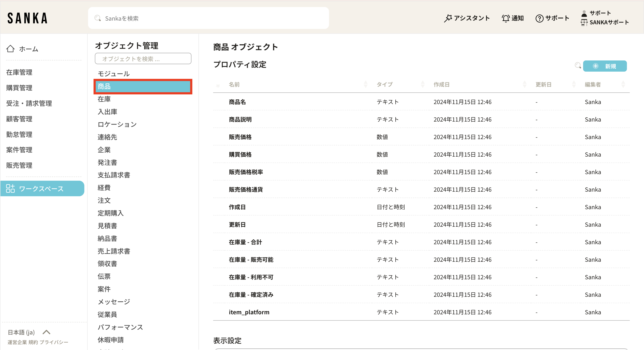The height and width of the screenshot is (350, 644).
Task: Sort table by タイプ column arrows
Action: pos(423,85)
